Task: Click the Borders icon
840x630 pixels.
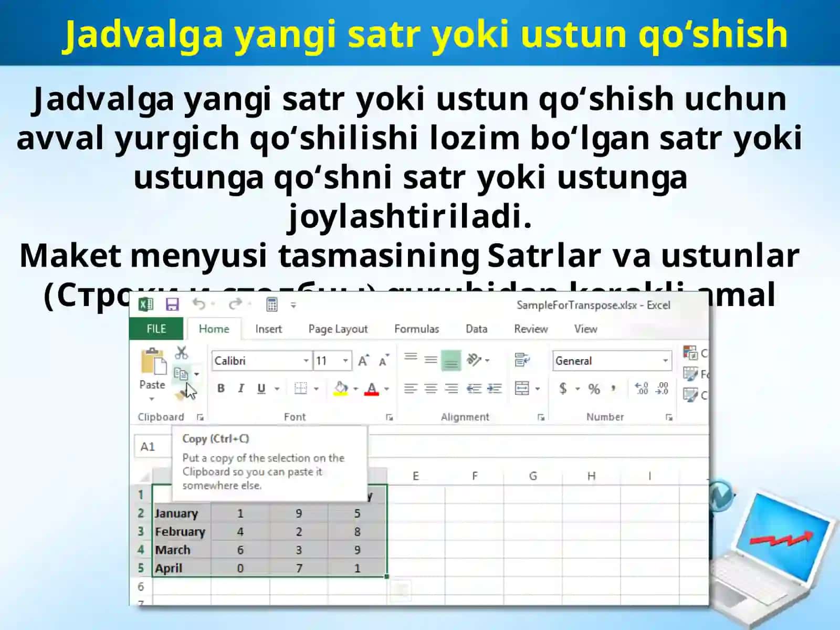Action: click(x=301, y=388)
